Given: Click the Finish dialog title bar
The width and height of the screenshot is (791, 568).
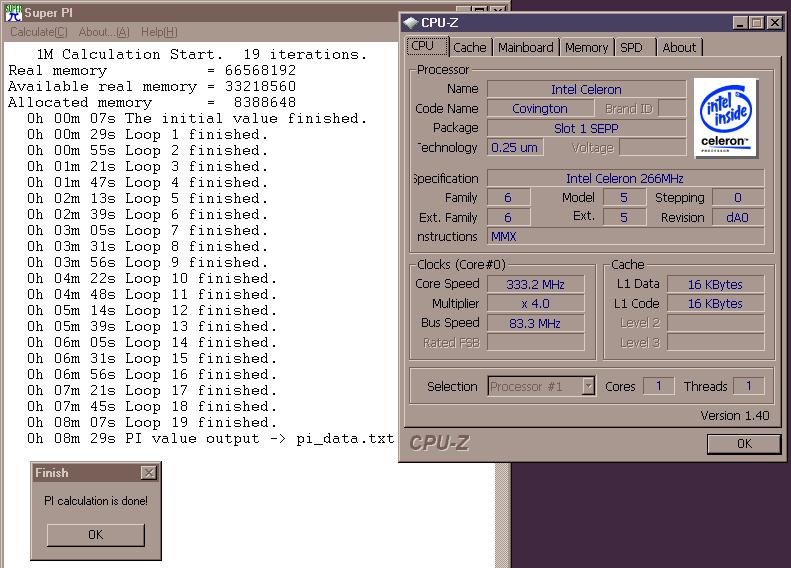Looking at the screenshot, I should click(96, 473).
